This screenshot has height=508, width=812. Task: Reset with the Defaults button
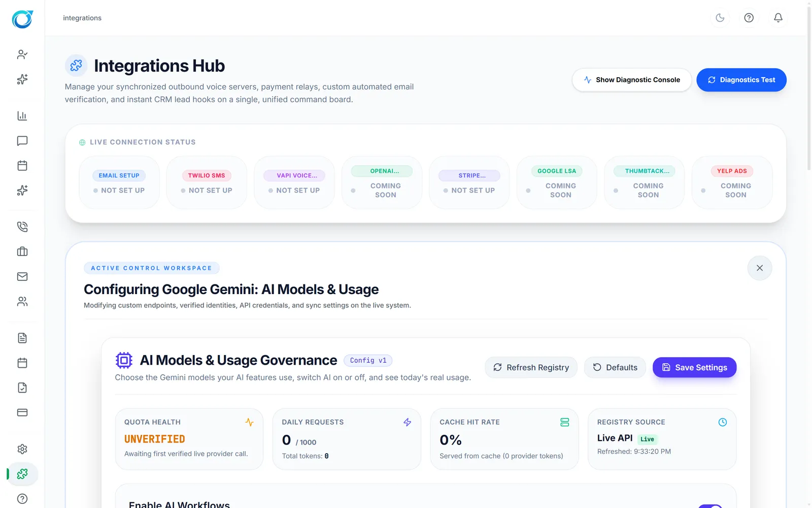click(615, 367)
